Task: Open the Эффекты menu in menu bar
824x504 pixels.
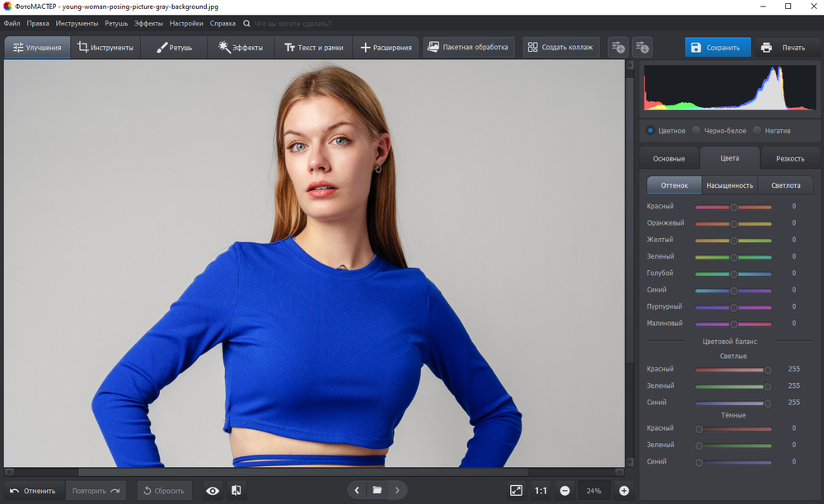Action: pos(148,24)
